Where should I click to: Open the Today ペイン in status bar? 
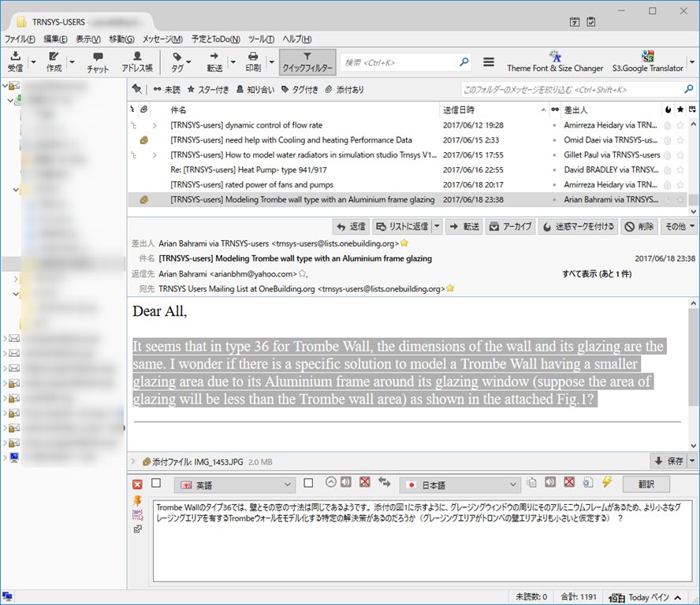pos(645,597)
